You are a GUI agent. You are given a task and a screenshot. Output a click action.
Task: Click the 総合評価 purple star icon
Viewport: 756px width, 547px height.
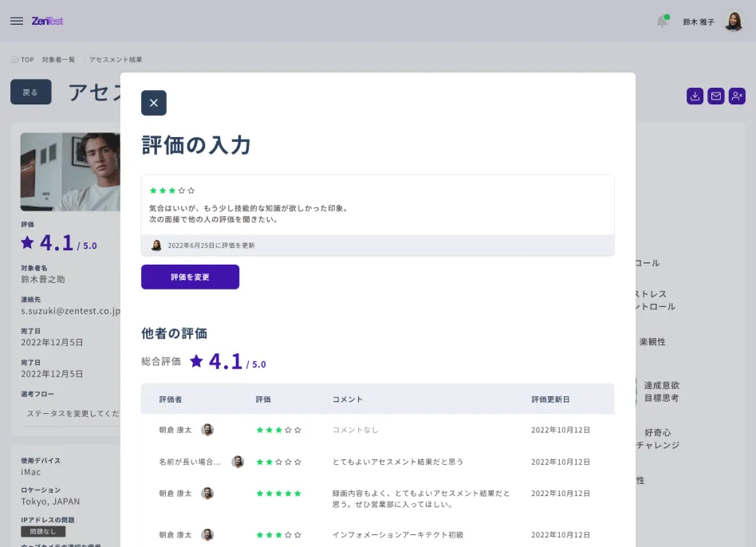coord(196,361)
